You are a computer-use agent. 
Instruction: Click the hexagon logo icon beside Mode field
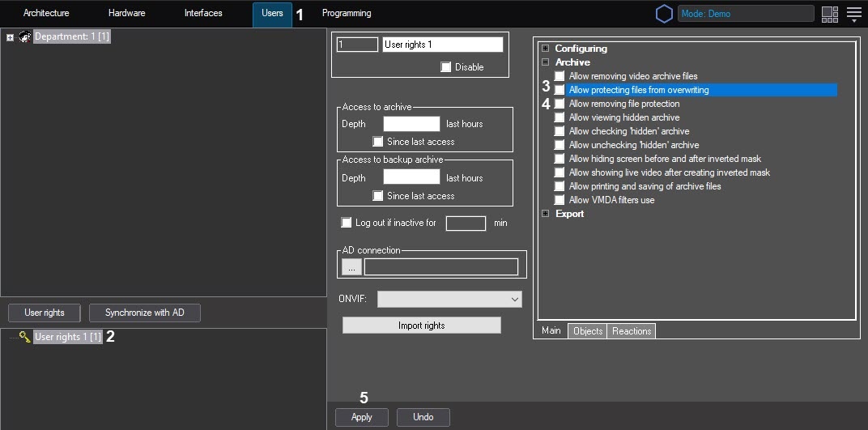pyautogui.click(x=664, y=14)
